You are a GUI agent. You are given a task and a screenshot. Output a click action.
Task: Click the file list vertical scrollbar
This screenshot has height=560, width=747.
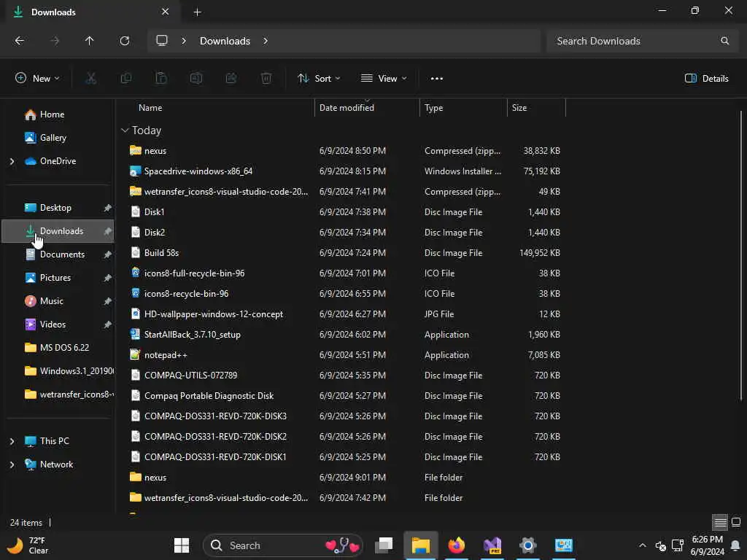741,255
